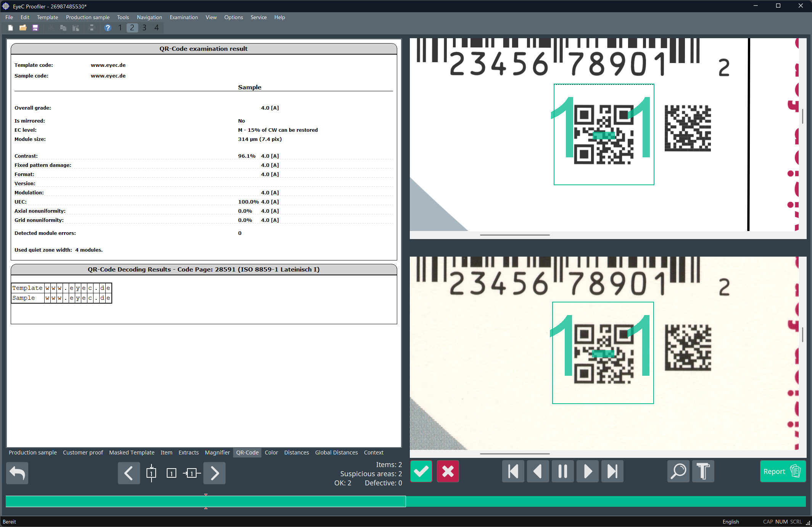Click the Paste toolbar icon
812x527 pixels.
(x=76, y=28)
